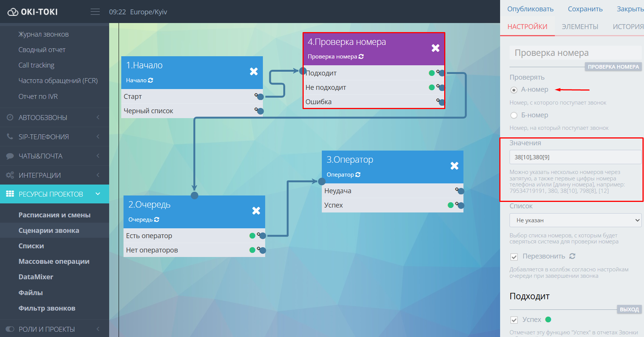Viewport: 644px width, 337px height.
Task: Click the hamburger menu icon in header
Action: point(95,12)
